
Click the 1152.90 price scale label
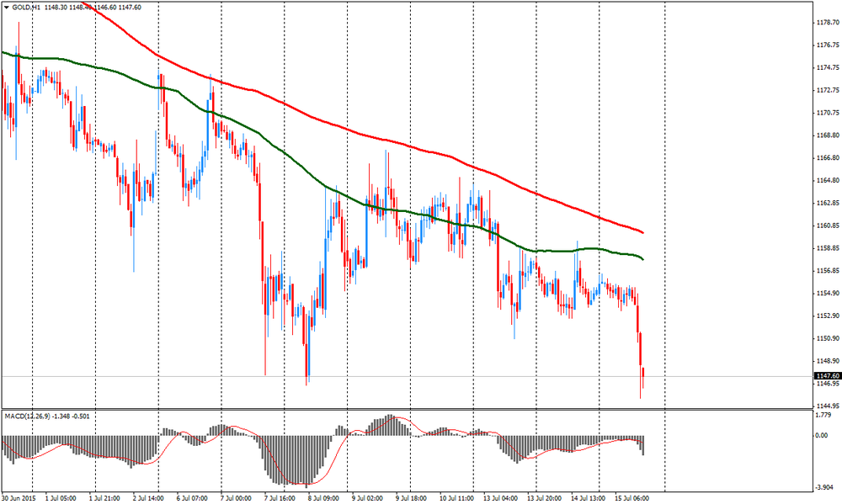[827, 316]
